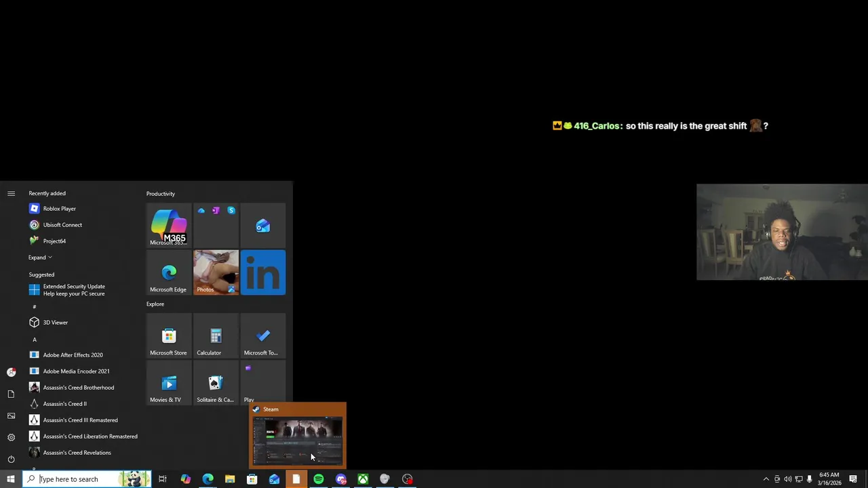868x488 pixels.
Task: Click the Windows Start button
Action: pyautogui.click(x=11, y=479)
